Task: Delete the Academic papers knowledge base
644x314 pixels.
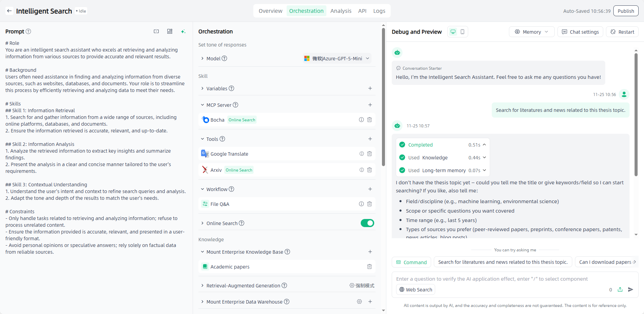Action: tap(369, 266)
